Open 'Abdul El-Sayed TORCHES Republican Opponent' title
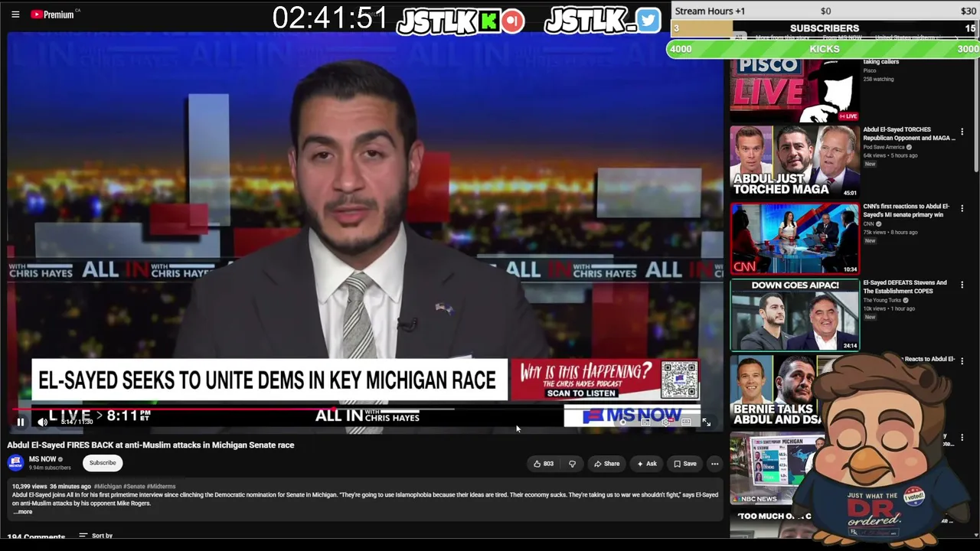Viewport: 980px width, 551px height. pyautogui.click(x=909, y=134)
